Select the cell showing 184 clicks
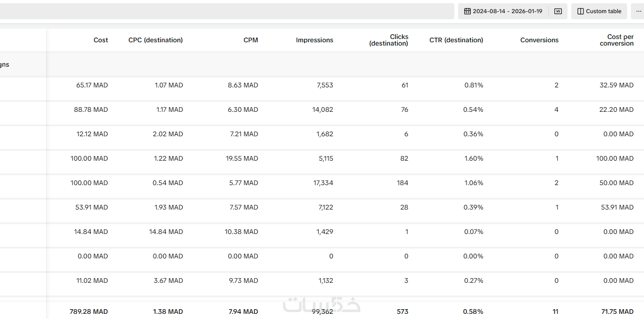The width and height of the screenshot is (644, 319). (x=402, y=183)
